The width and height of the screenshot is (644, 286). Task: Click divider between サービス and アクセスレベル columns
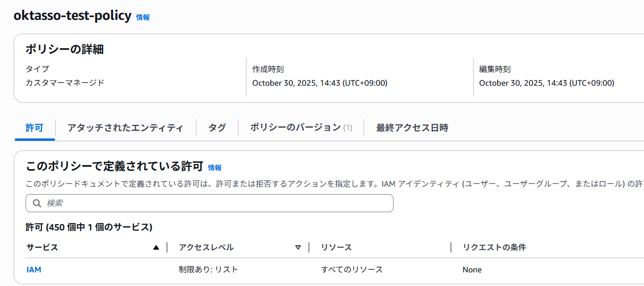(x=167, y=247)
